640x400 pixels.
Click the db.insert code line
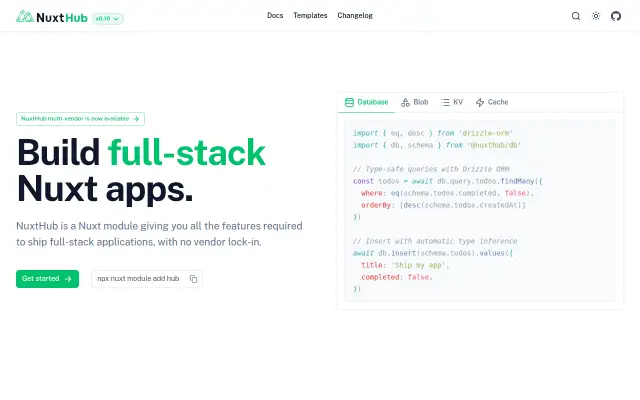coord(433,253)
